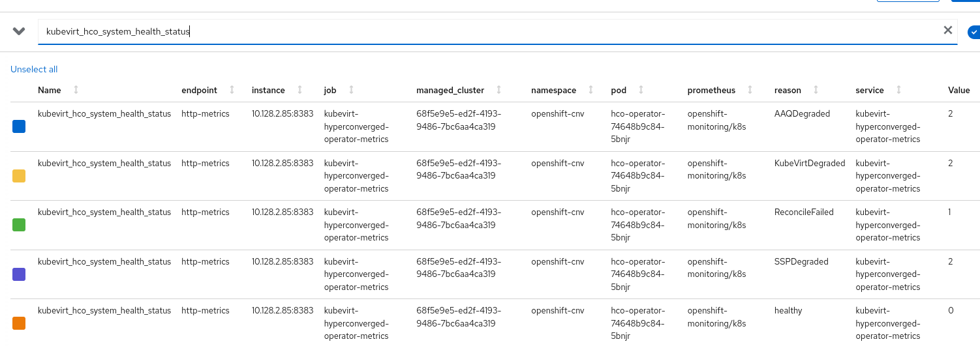Toggle blue series swatch for AAQDegraded
Screen dimensions: 980x348
19,126
